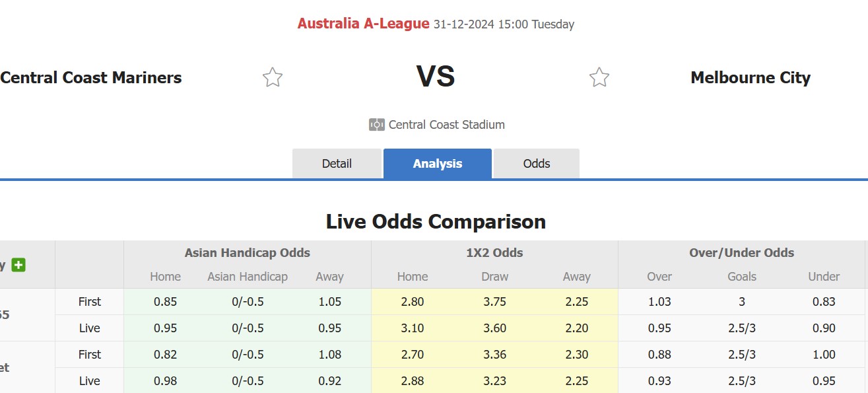This screenshot has width=868, height=393.
Task: Click the Goals line 2.5/3 value
Action: (741, 328)
